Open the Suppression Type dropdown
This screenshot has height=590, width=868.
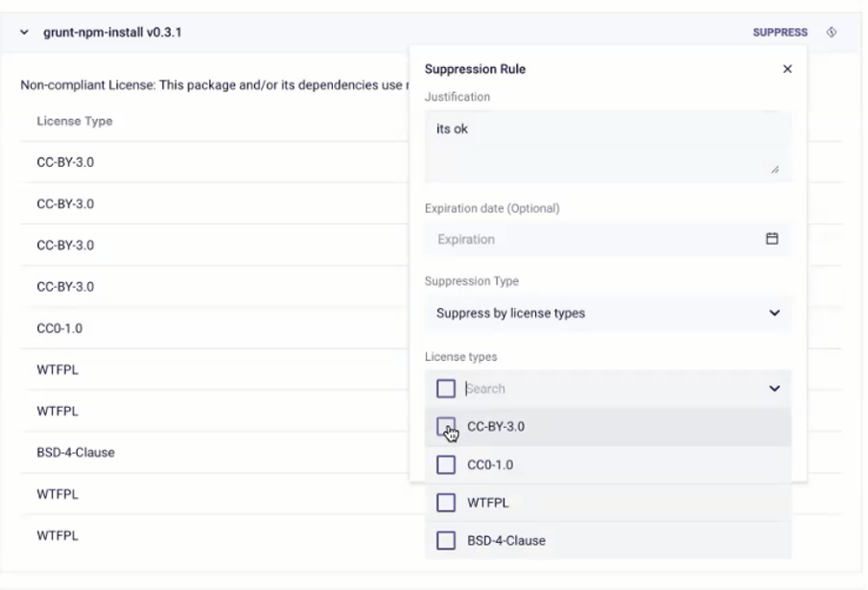(x=608, y=313)
